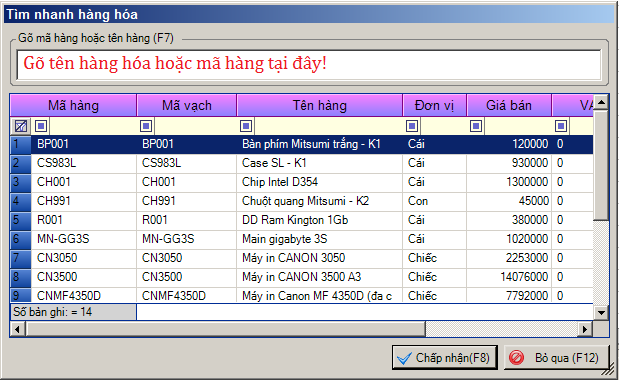This screenshot has height=380, width=619.
Task: Click the price cell 2253000
Action: pos(509,258)
